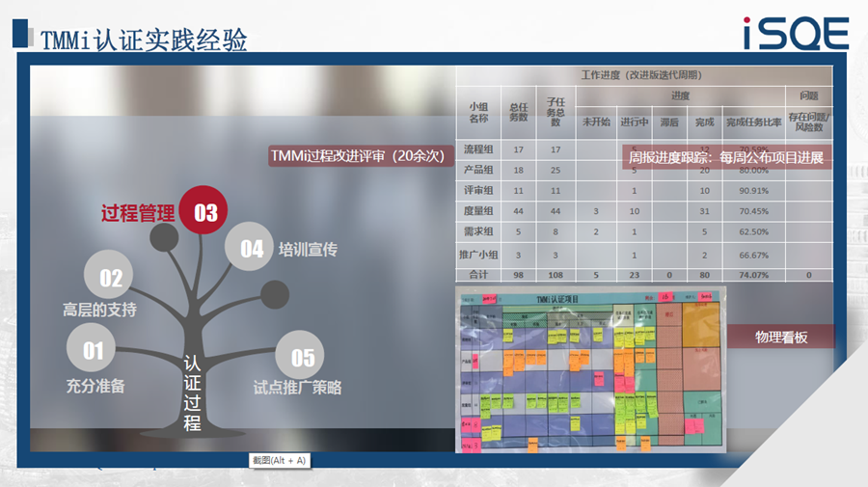
Task: Select the 总任务数 column header
Action: click(x=518, y=112)
